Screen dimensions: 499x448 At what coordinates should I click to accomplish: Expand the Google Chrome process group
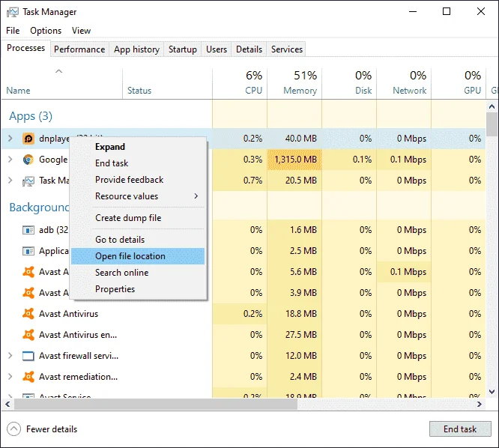[10, 160]
